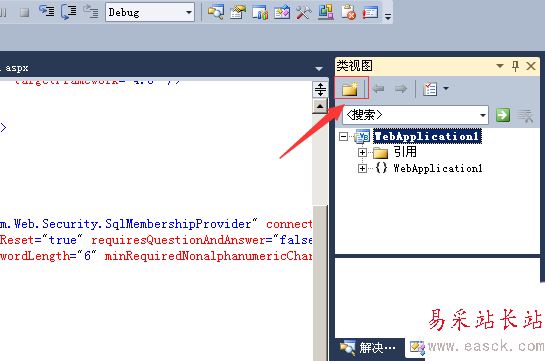
Task: Click the clipboard with red X icon
Action: click(x=348, y=12)
